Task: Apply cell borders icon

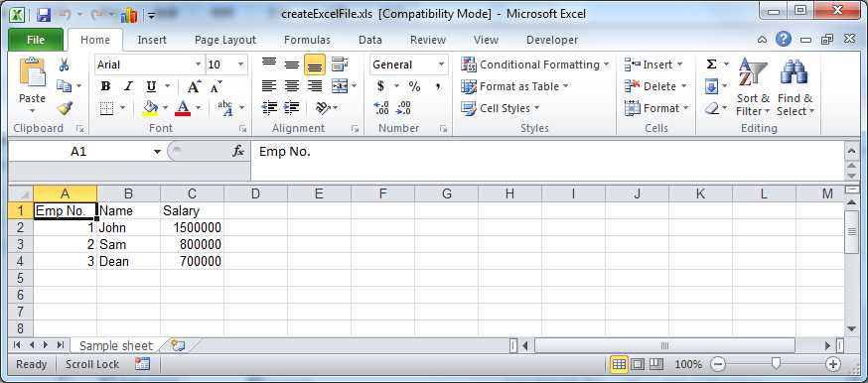Action: (x=107, y=108)
